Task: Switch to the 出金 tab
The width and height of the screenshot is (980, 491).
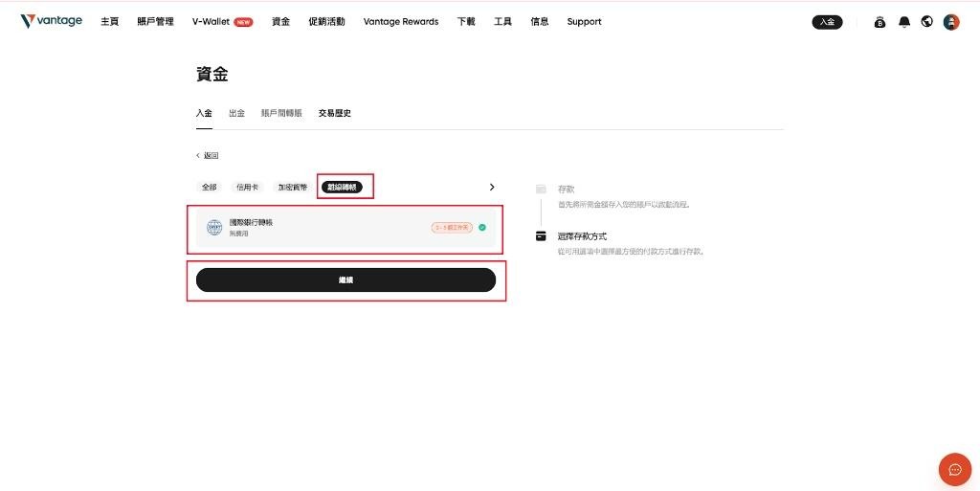Action: tap(237, 113)
